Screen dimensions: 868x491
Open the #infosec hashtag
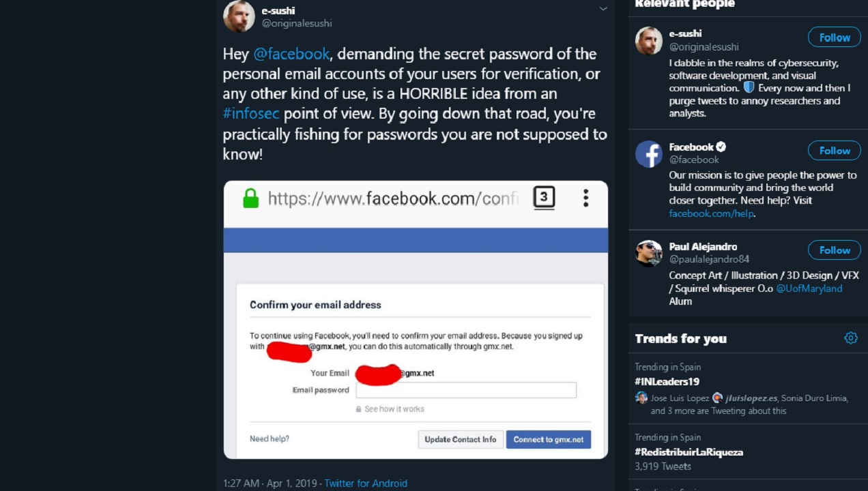(x=251, y=114)
